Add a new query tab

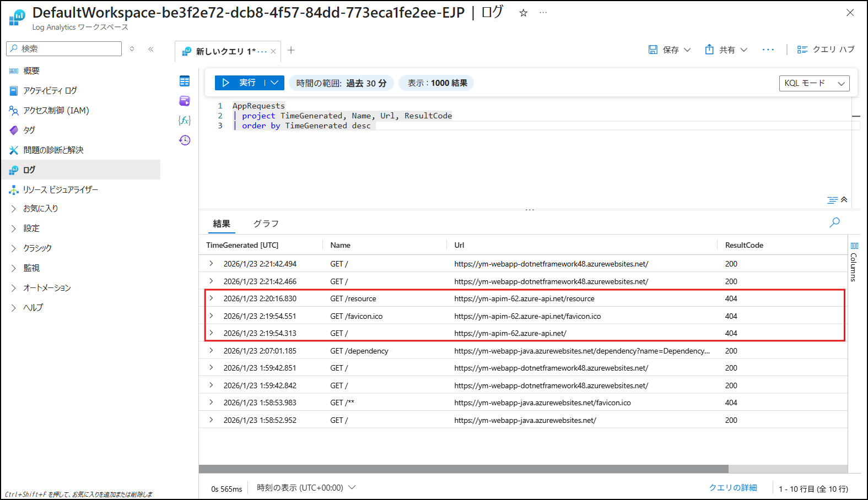tap(291, 50)
